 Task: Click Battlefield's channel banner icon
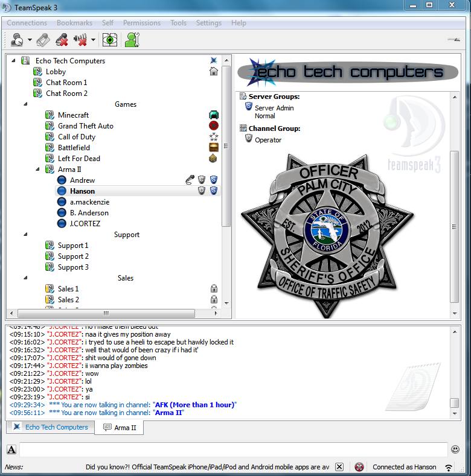(214, 148)
